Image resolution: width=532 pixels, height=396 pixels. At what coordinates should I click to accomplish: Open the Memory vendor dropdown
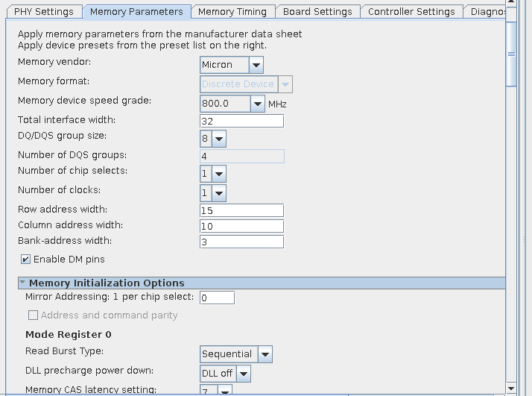point(256,65)
